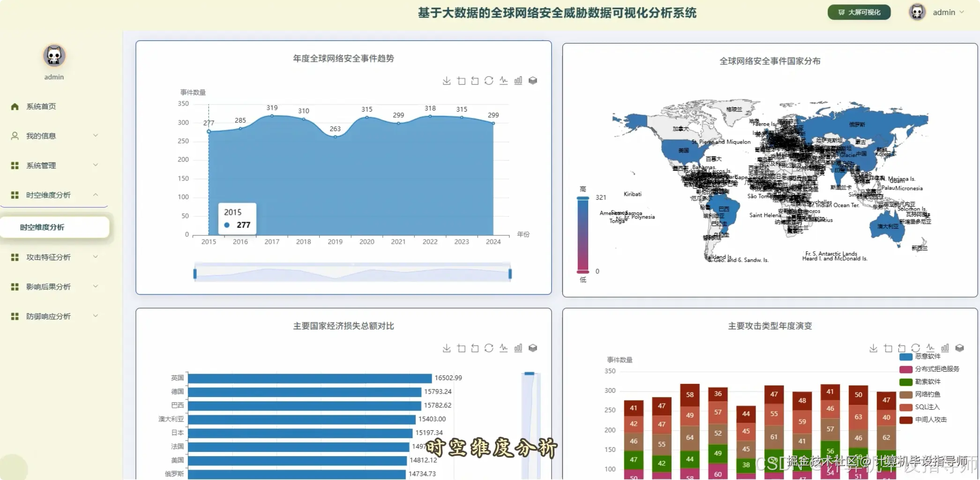Click the chart title 年度全球网络安全事件趋势
Screen dimensions: 980x480
click(344, 59)
